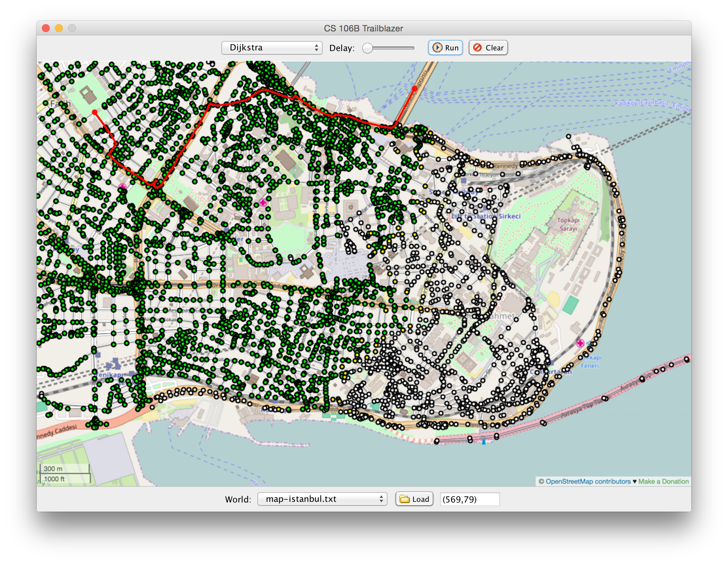Click red path start node near Fatih
Viewport: 728px width, 564px height.
point(95,112)
